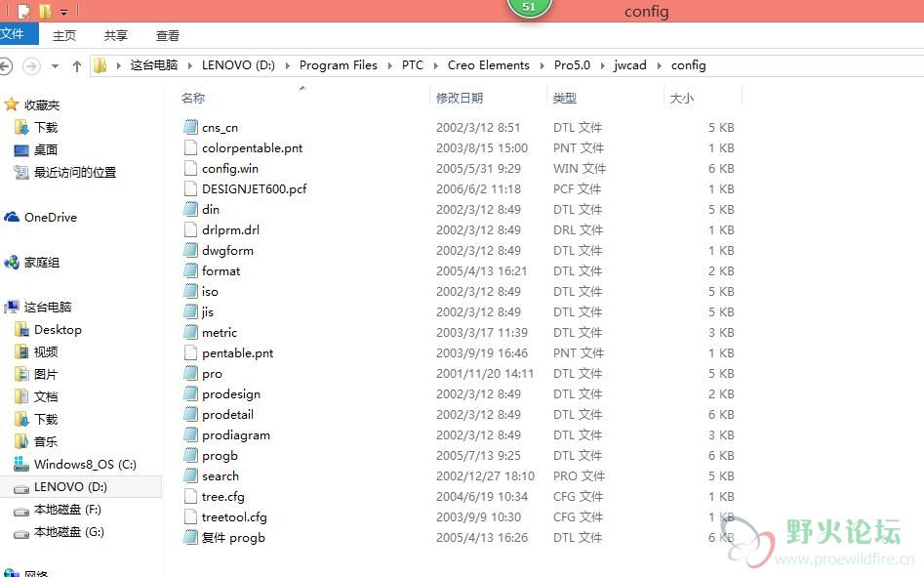Open OneDrive in the navigation pane
The height and width of the screenshot is (577, 924).
coord(51,217)
